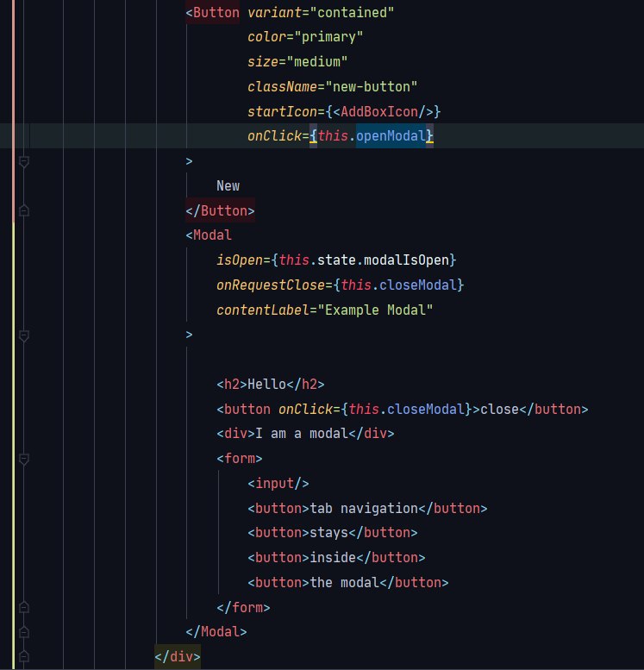Click the className attribute name

click(x=282, y=87)
